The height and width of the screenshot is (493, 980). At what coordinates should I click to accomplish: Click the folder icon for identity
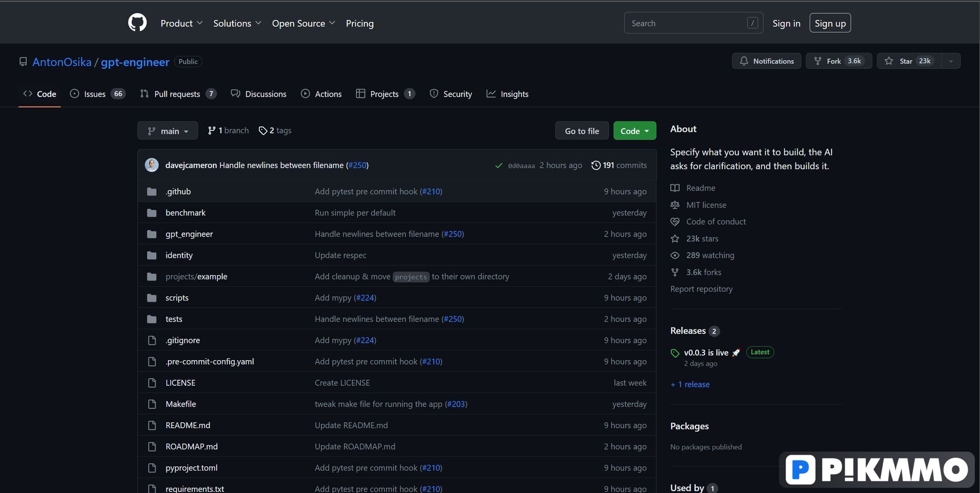tap(152, 255)
